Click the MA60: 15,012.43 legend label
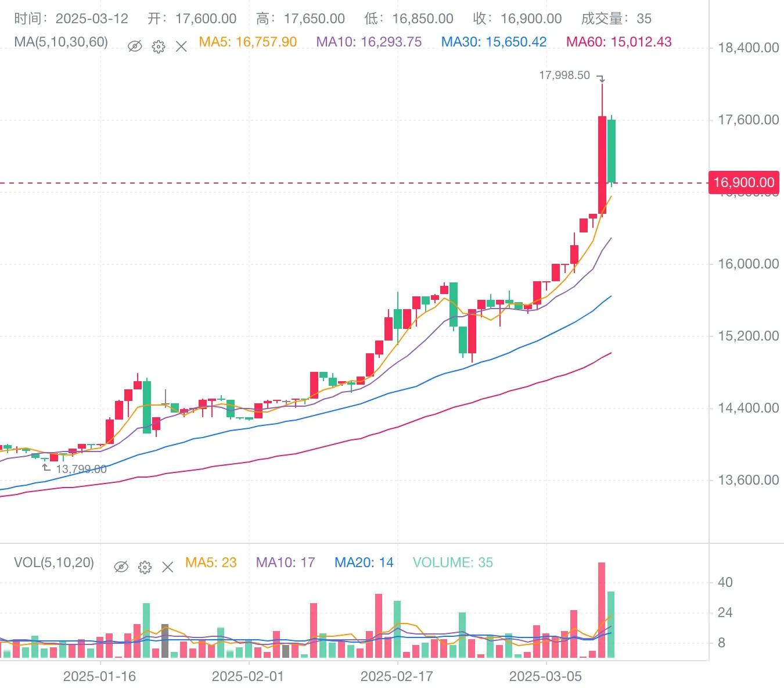This screenshot has width=784, height=688. (x=618, y=42)
